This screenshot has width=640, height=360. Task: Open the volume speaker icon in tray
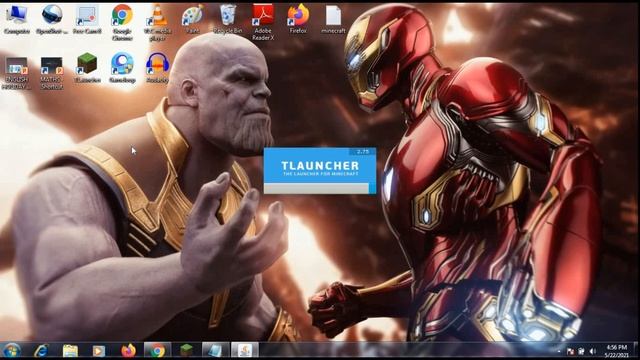(593, 351)
